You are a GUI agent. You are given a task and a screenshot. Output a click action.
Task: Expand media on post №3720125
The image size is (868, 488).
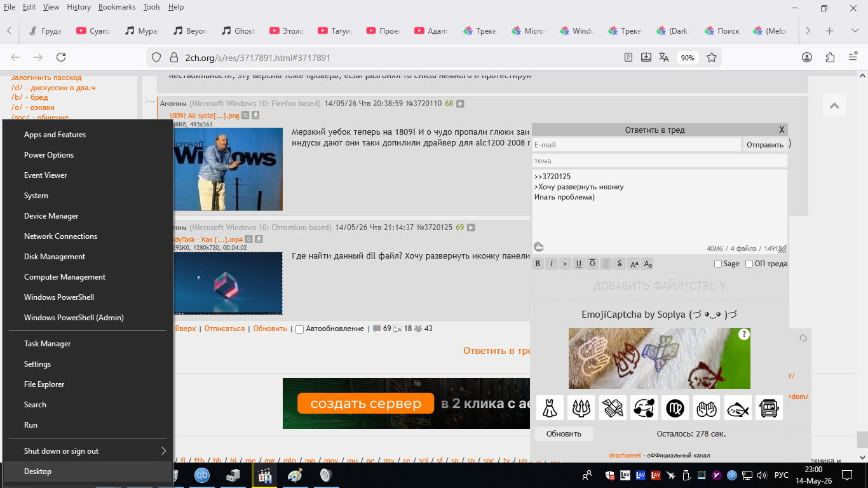[471, 227]
